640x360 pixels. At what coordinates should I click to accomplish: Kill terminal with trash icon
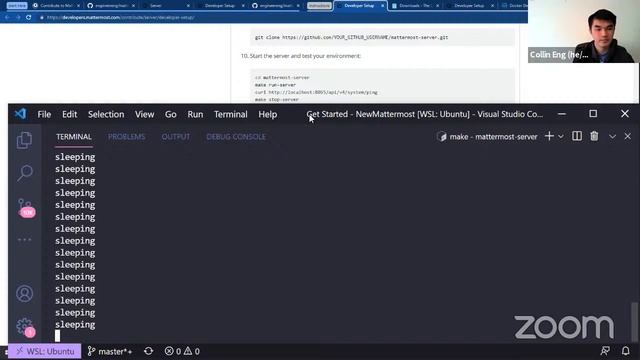[x=594, y=136]
